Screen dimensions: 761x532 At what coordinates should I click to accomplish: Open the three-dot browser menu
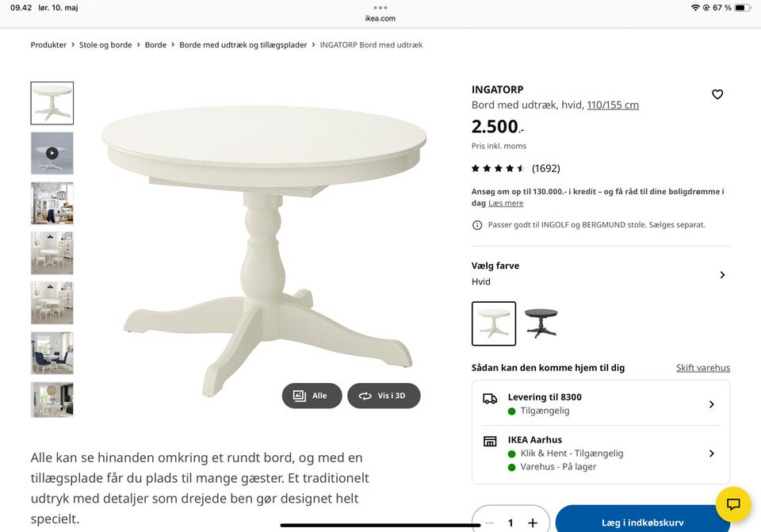380,7
